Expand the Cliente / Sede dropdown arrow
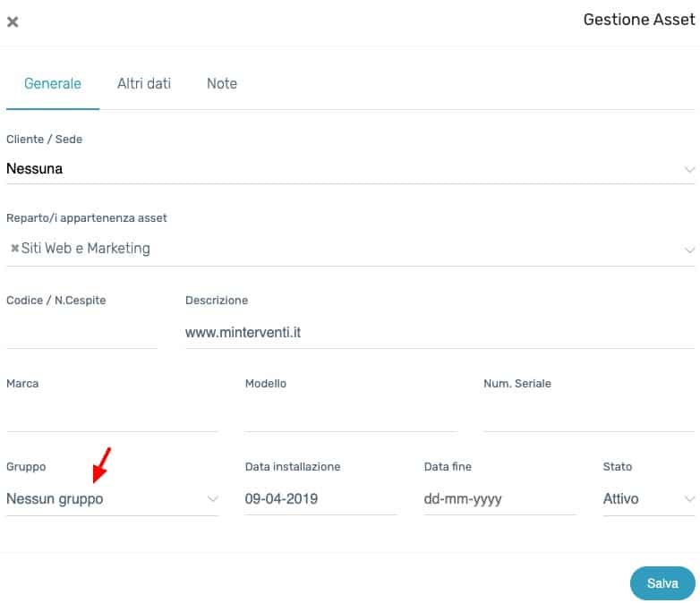Image resolution: width=700 pixels, height=603 pixels. (x=689, y=170)
